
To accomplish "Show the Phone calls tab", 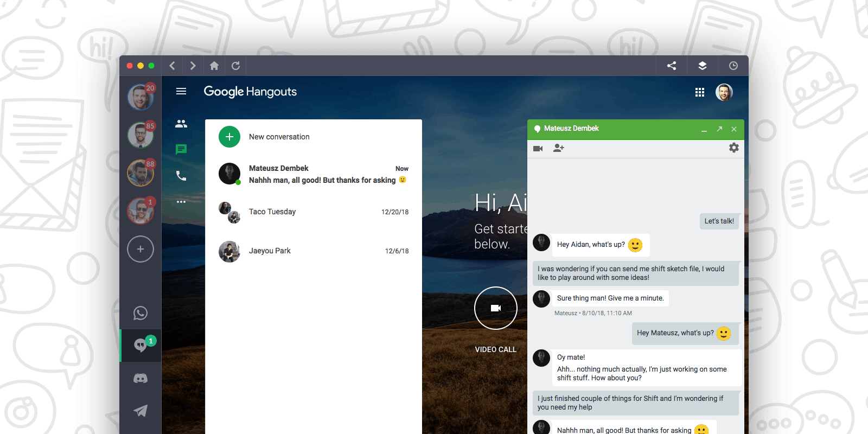I will 181,176.
